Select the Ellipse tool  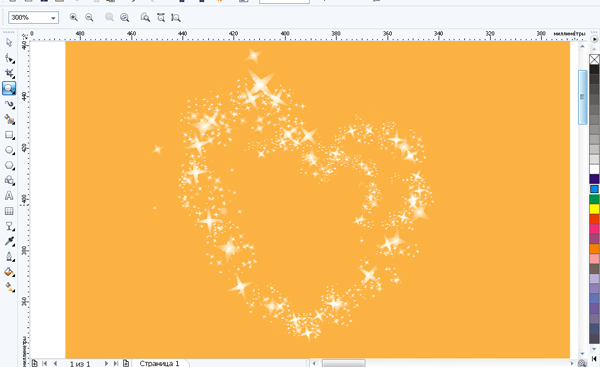[x=9, y=150]
